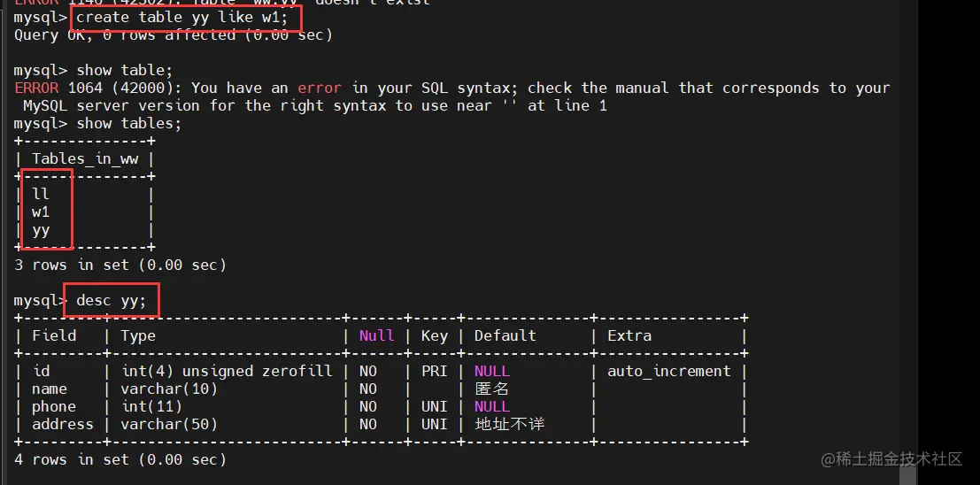Click the red 'ERROR 1064 (42000)' text
Image resolution: width=980 pixels, height=485 pixels.
pyautogui.click(x=97, y=88)
